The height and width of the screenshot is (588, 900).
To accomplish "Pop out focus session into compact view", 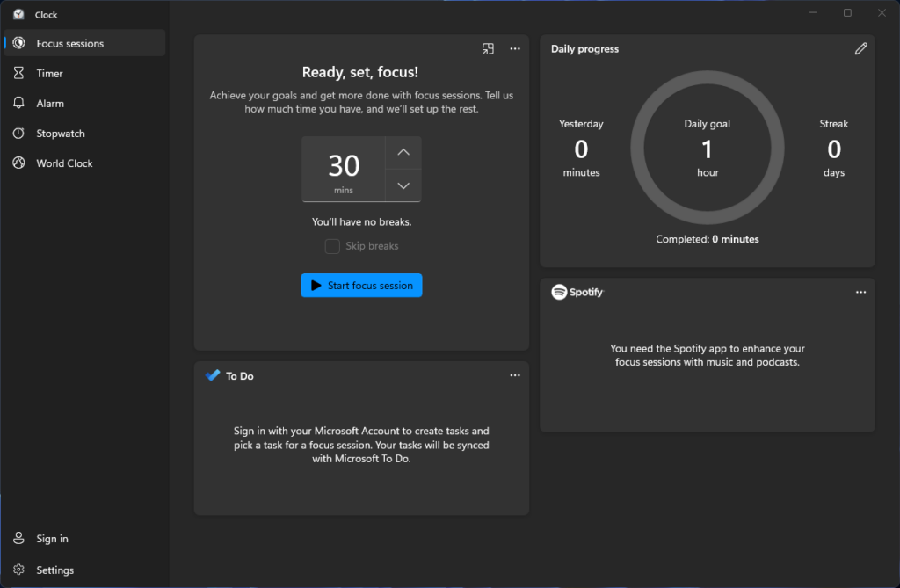I will pyautogui.click(x=488, y=48).
